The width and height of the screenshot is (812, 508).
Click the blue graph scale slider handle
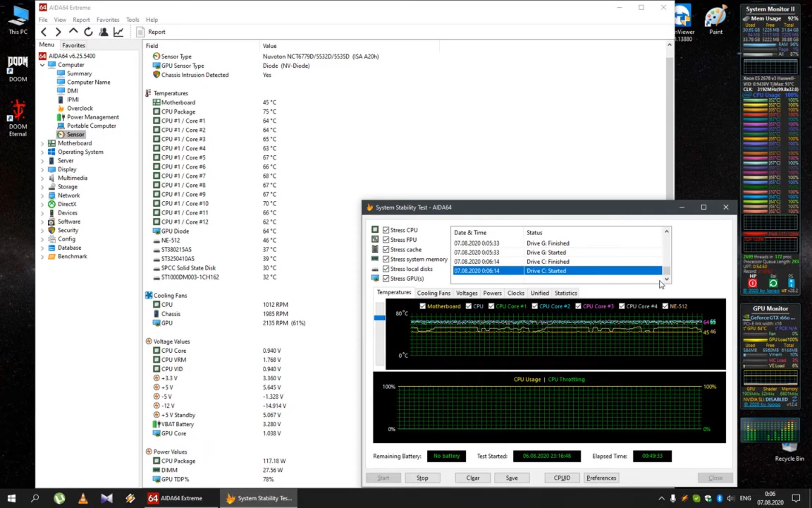(379, 318)
